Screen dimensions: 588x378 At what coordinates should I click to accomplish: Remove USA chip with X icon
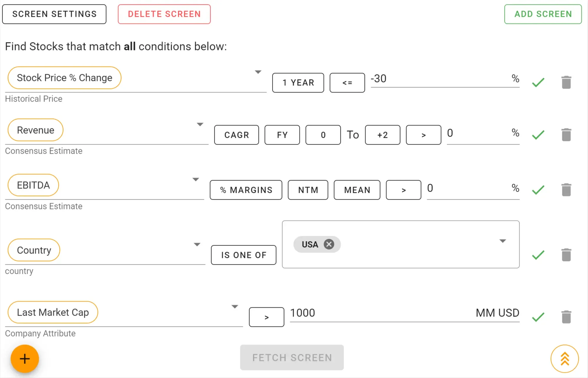[329, 244]
